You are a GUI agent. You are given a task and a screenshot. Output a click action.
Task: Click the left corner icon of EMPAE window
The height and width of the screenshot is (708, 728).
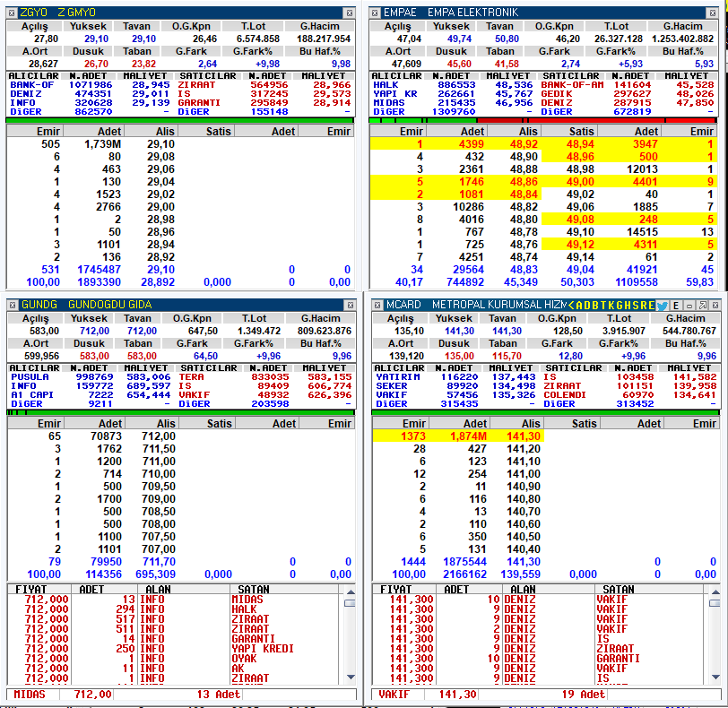[x=375, y=13]
